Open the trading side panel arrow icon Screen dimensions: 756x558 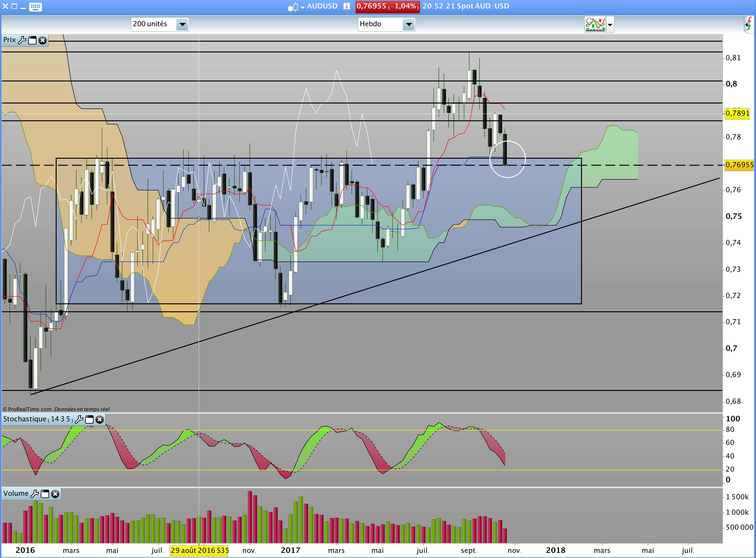[748, 25]
